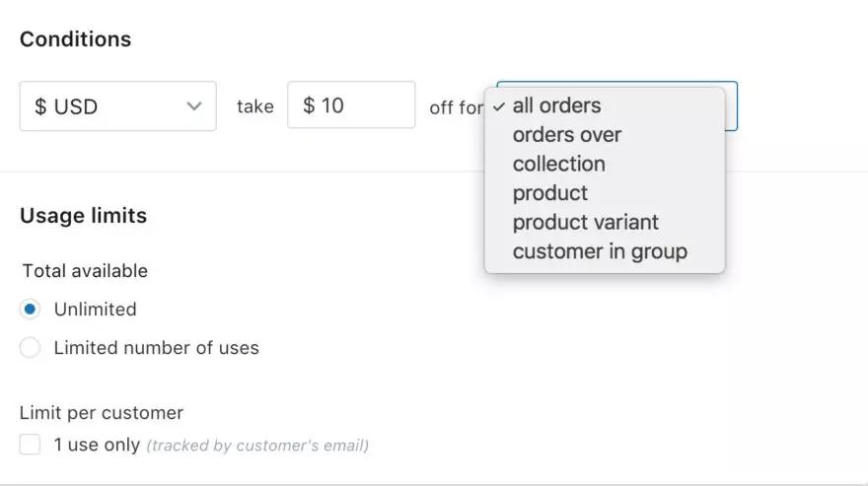Click the "tracked by customer's email" note
Screen dimensions: 868x486
pyautogui.click(x=257, y=446)
